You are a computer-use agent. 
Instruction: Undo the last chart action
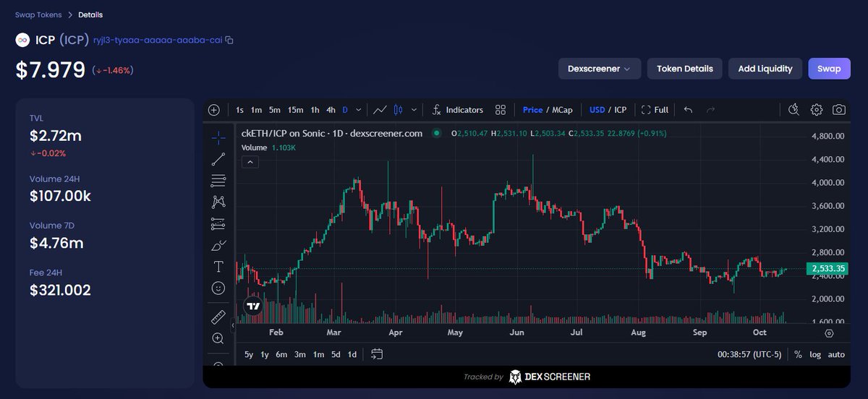tap(688, 110)
